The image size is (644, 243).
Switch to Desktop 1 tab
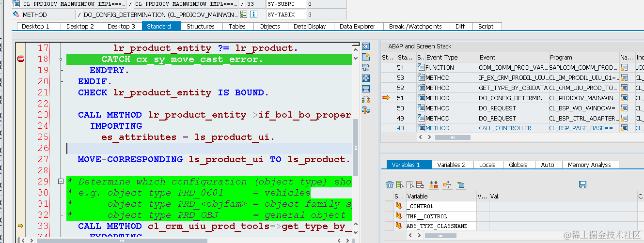click(x=36, y=26)
